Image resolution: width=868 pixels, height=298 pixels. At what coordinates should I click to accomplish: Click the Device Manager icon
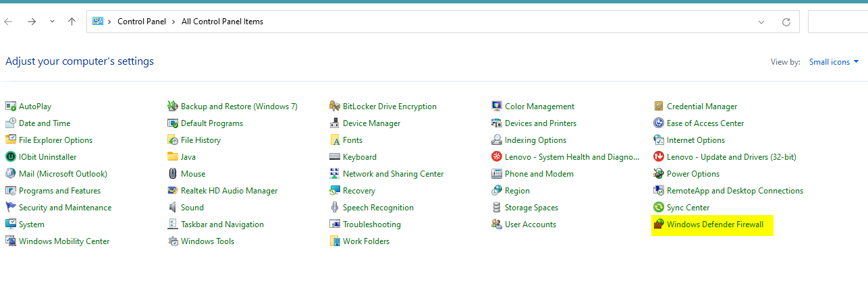pos(335,123)
